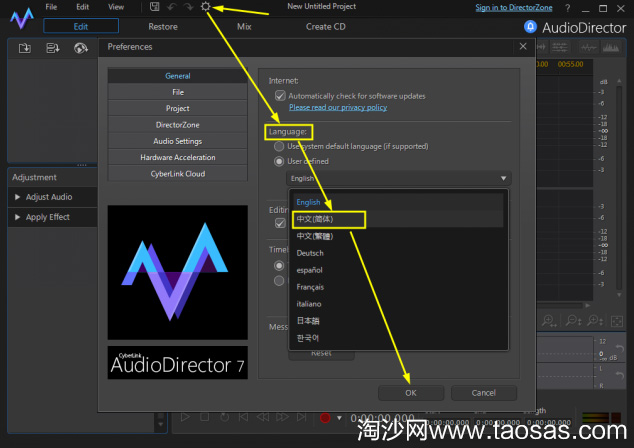Click the mixer levels icon at top right

point(560,48)
